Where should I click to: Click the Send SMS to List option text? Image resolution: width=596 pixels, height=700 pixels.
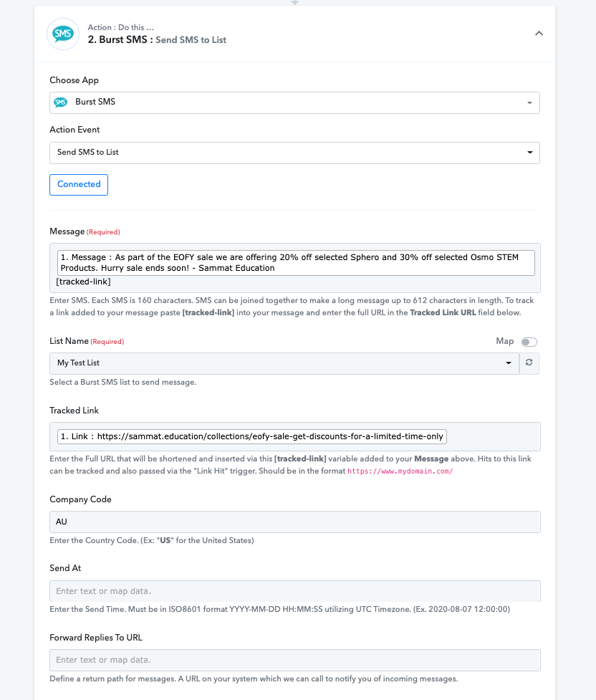click(x=88, y=152)
